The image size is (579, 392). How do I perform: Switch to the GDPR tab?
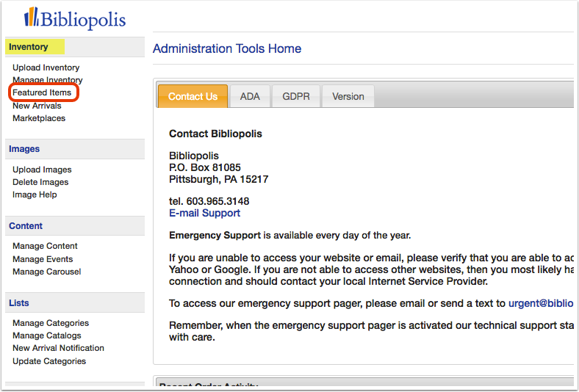coord(296,96)
